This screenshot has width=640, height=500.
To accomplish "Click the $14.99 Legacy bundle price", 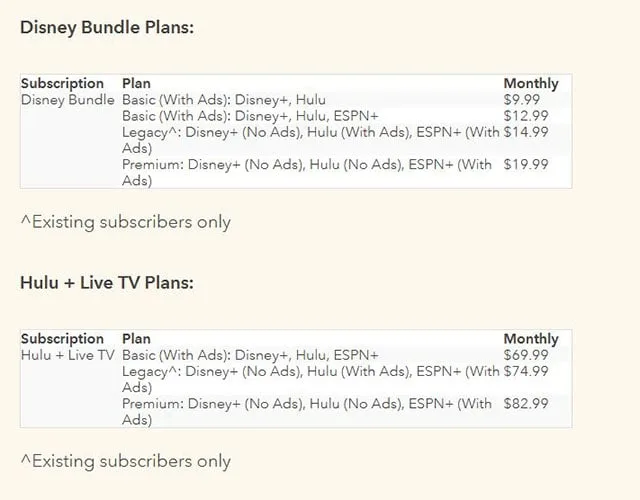I will (526, 132).
